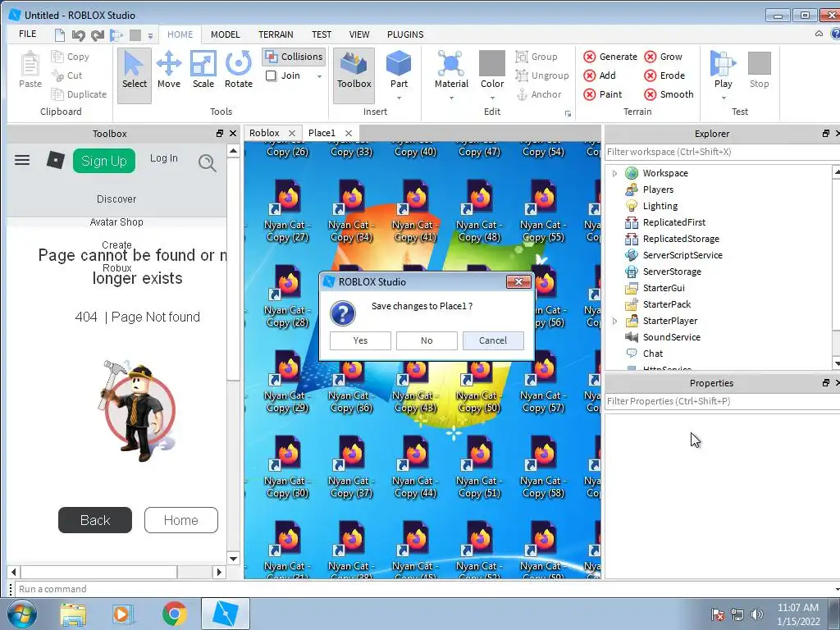Click the Add terrain tool

point(600,75)
